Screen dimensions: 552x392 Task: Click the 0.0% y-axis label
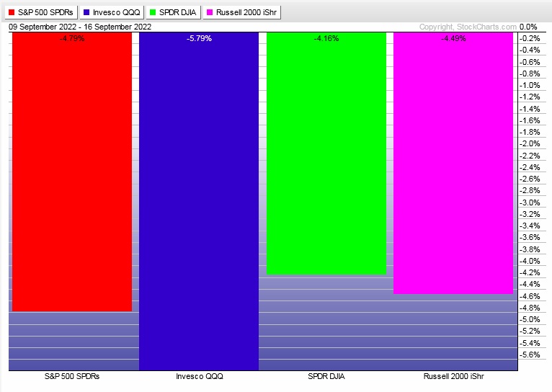[528, 27]
